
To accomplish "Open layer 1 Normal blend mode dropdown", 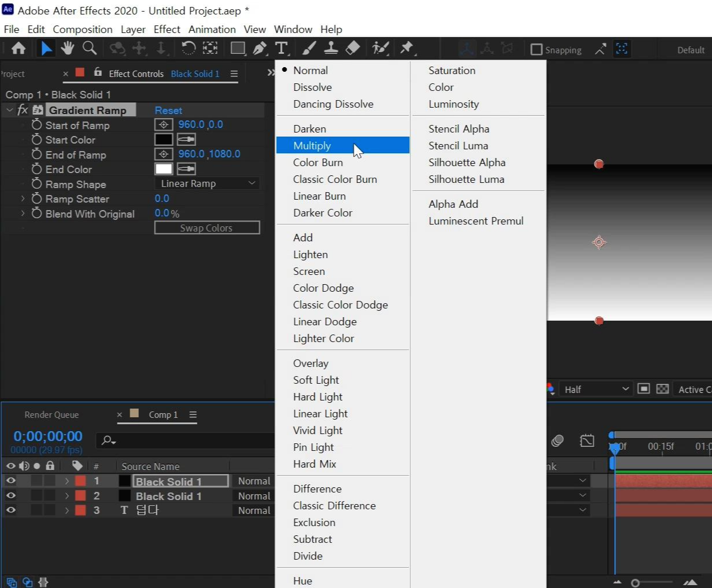I will pos(253,481).
